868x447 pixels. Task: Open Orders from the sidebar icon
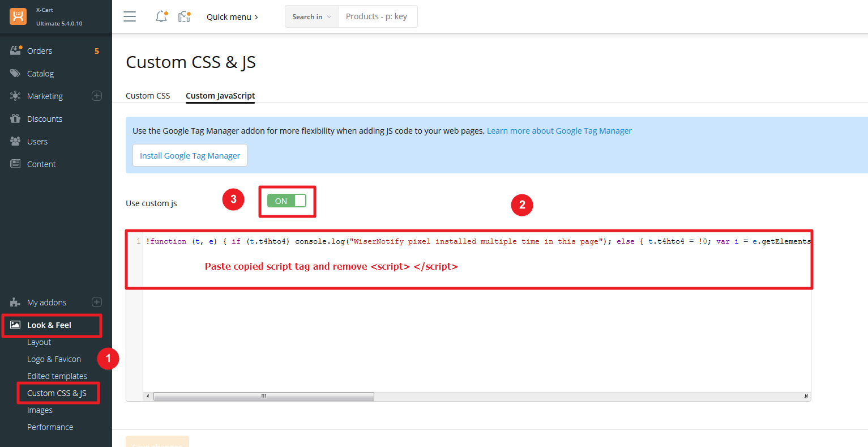pos(15,50)
